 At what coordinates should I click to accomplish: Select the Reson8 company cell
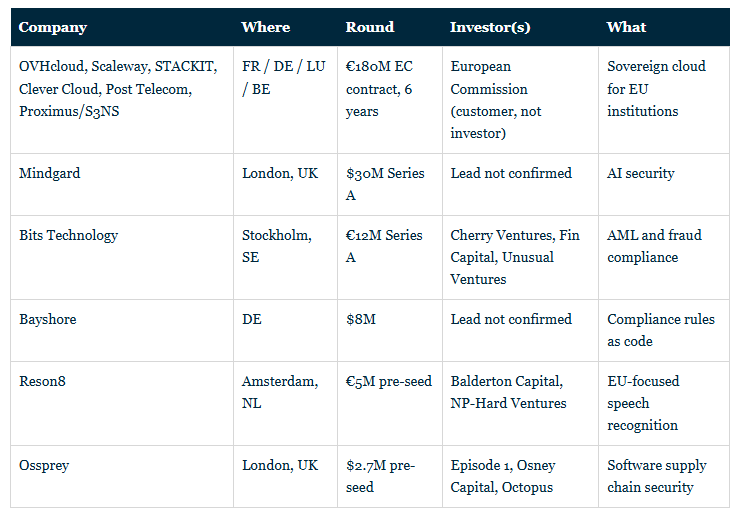pyautogui.click(x=122, y=403)
